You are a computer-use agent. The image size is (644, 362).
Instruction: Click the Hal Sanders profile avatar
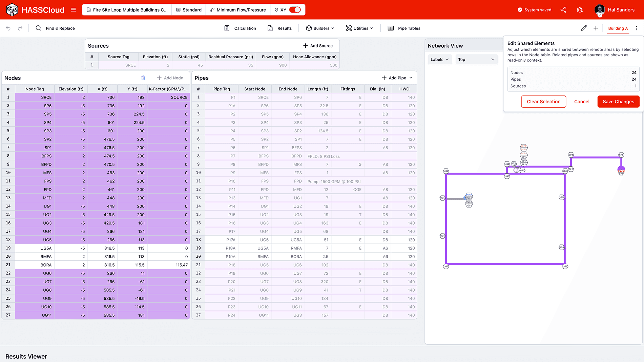pos(600,10)
